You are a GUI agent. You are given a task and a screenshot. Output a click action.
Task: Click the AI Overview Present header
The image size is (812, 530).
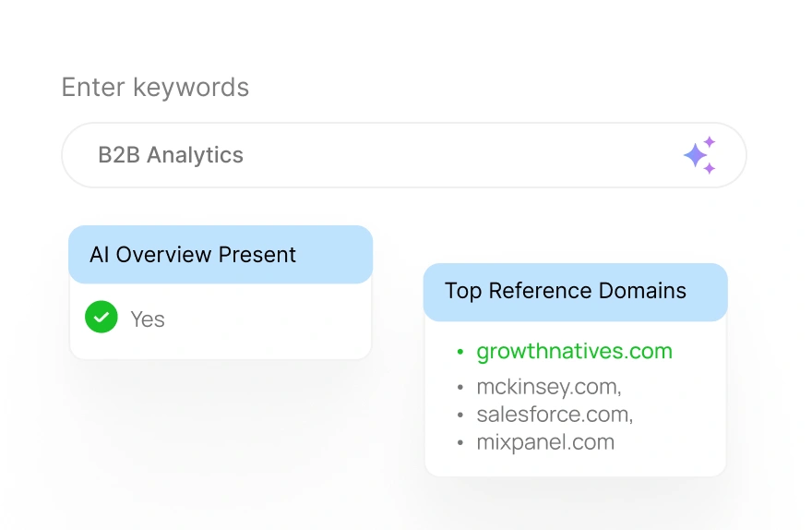(221, 254)
